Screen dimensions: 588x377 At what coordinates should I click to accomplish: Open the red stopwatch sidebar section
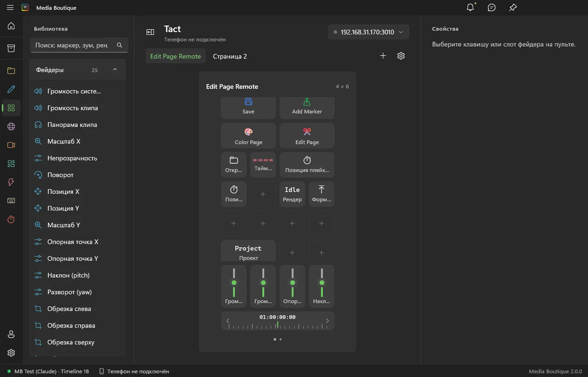tap(11, 219)
